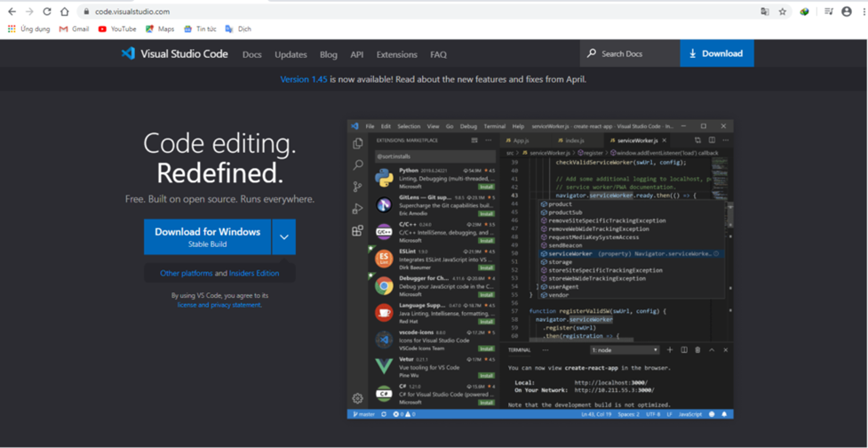
Task: Open the license and privacy statement link
Action: pyautogui.click(x=219, y=305)
